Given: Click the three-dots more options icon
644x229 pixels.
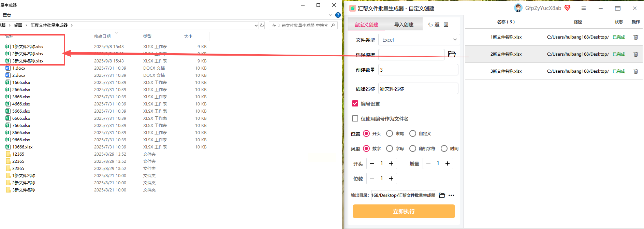Looking at the screenshot, I should 451,196.
